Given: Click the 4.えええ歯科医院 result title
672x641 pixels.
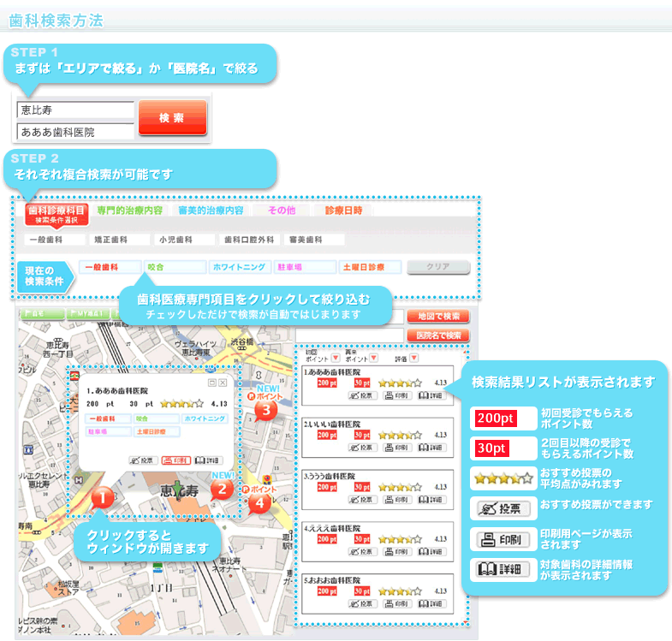Looking at the screenshot, I should pyautogui.click(x=332, y=528).
